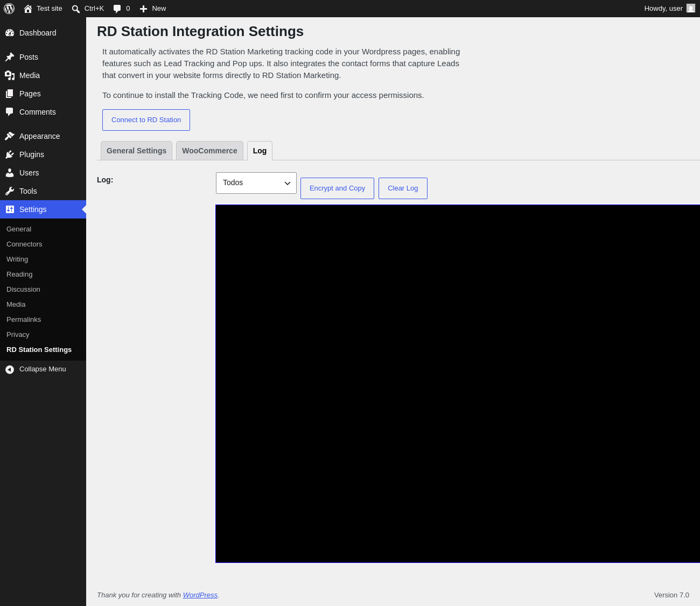Open the Todos log filter dropdown
Image resolution: width=700 pixels, height=606 pixels.
point(256,183)
